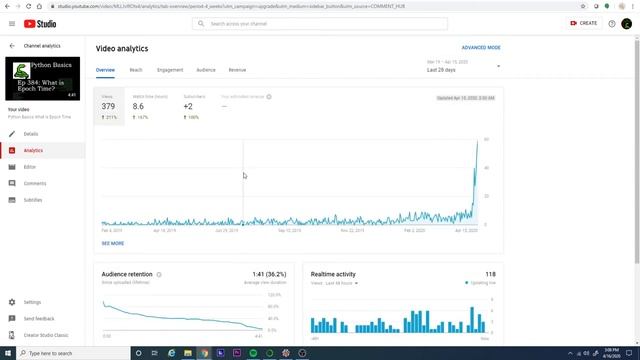Reload the page with the browser refresh icon

(28, 6)
